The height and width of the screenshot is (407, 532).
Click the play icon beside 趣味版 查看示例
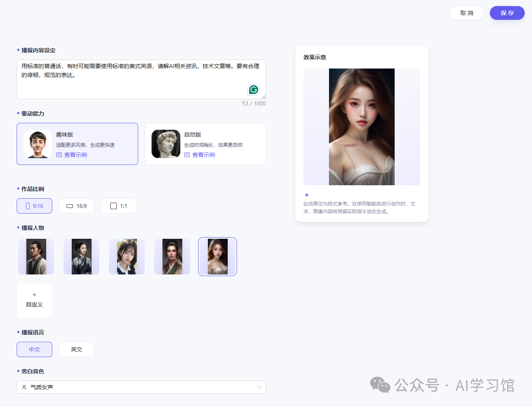pos(58,155)
